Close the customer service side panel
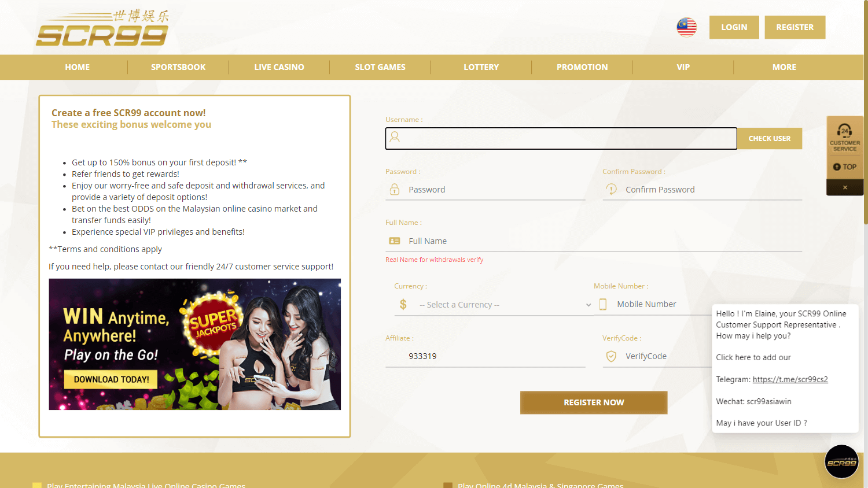Screen dimensions: 868x488 (845, 187)
